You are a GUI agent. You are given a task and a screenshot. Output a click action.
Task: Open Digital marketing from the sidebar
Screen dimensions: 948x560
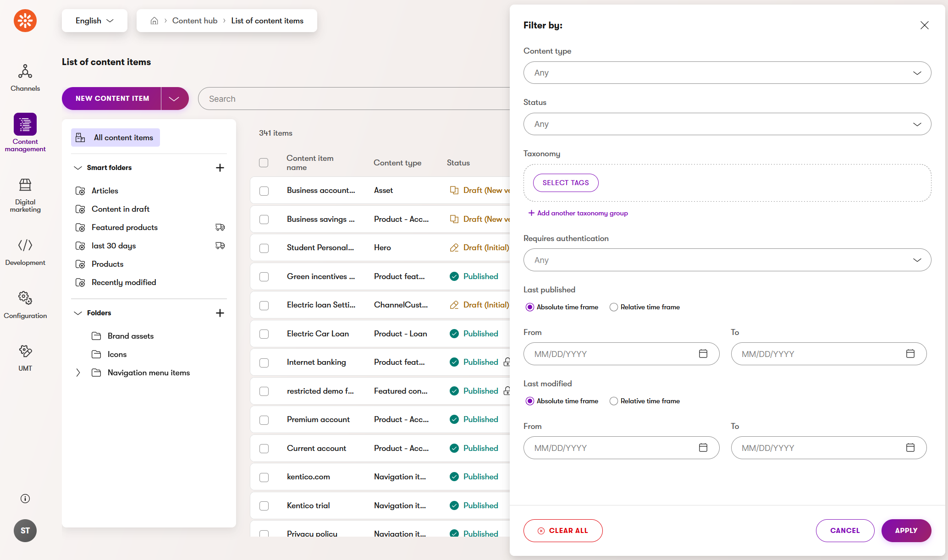point(25,195)
